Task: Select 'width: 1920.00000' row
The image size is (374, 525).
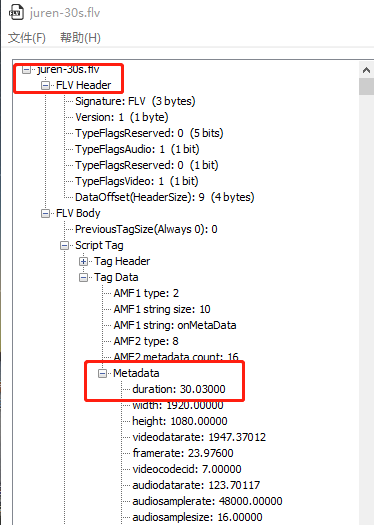Action: [x=178, y=405]
